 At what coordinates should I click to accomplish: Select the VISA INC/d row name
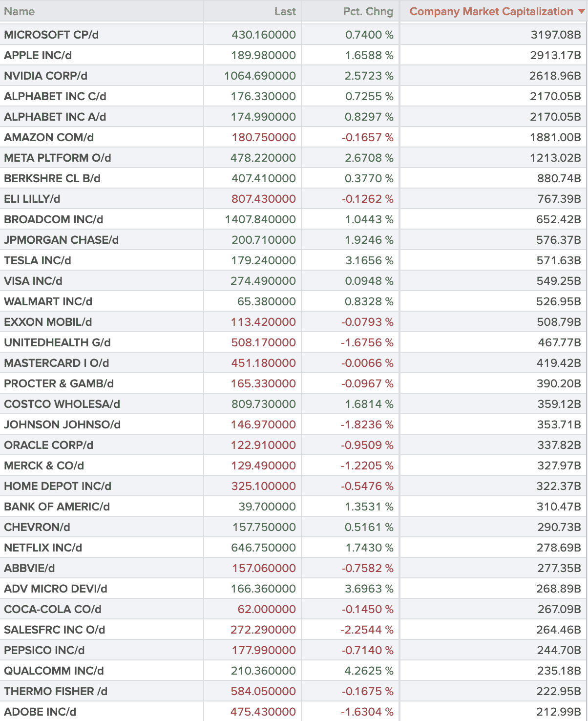point(33,281)
